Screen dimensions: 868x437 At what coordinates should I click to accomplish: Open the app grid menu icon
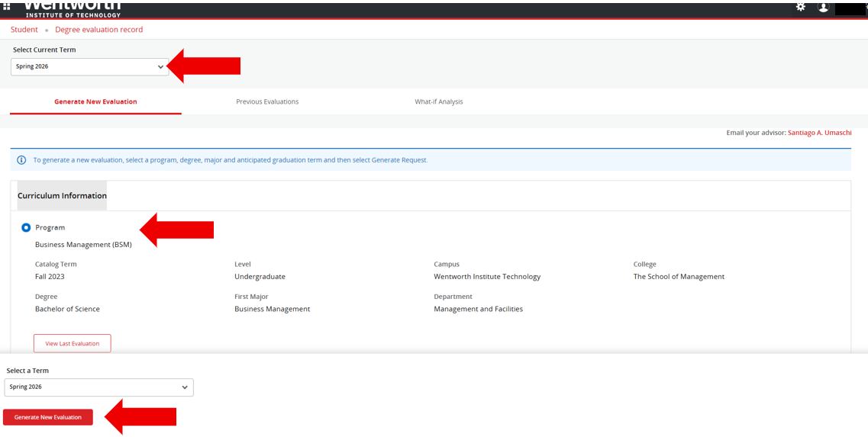[x=7, y=7]
